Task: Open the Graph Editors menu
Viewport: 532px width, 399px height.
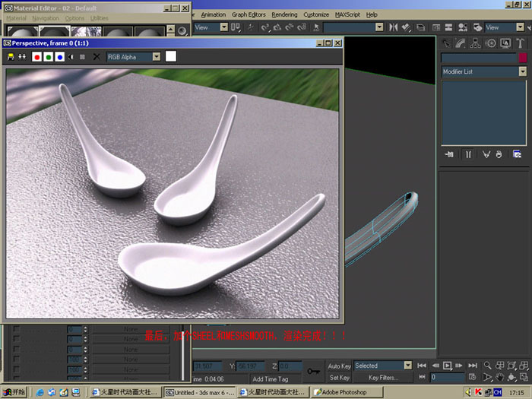Action: pyautogui.click(x=249, y=14)
